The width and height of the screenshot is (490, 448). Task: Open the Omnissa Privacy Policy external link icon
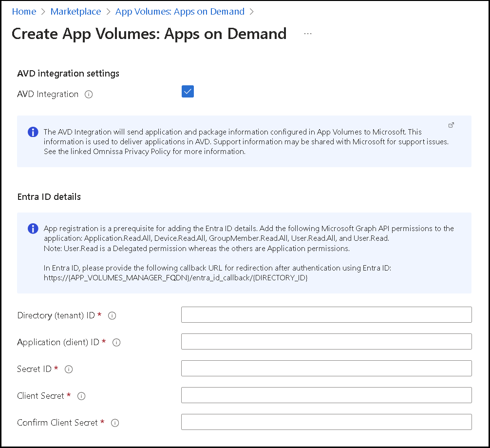tap(451, 125)
